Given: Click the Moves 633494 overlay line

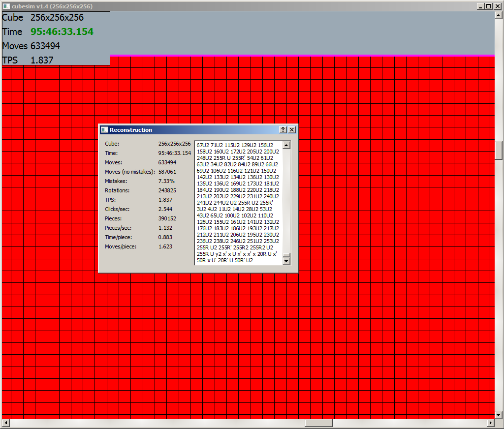Looking at the screenshot, I should pos(31,46).
